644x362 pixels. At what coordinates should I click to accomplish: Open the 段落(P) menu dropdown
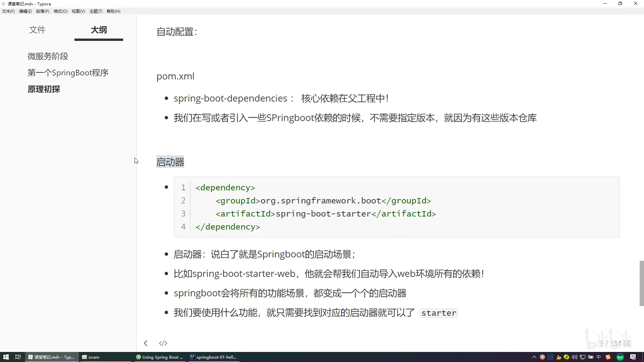(x=43, y=11)
